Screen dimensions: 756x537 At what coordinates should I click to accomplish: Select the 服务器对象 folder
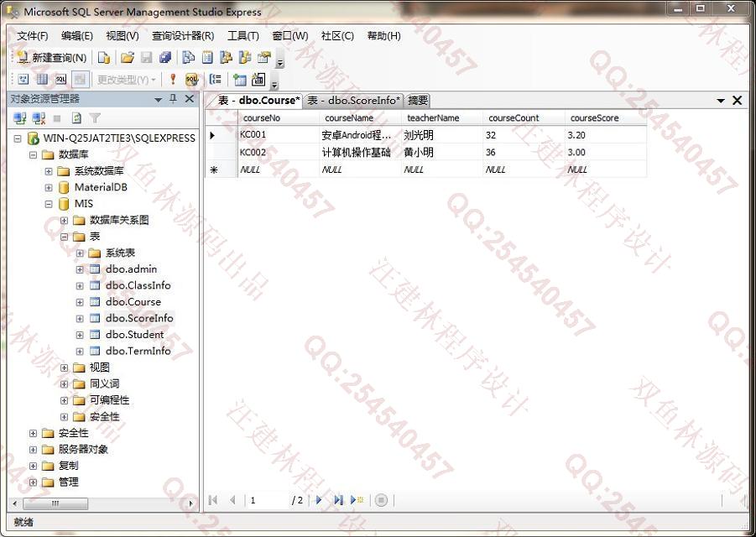pos(83,449)
